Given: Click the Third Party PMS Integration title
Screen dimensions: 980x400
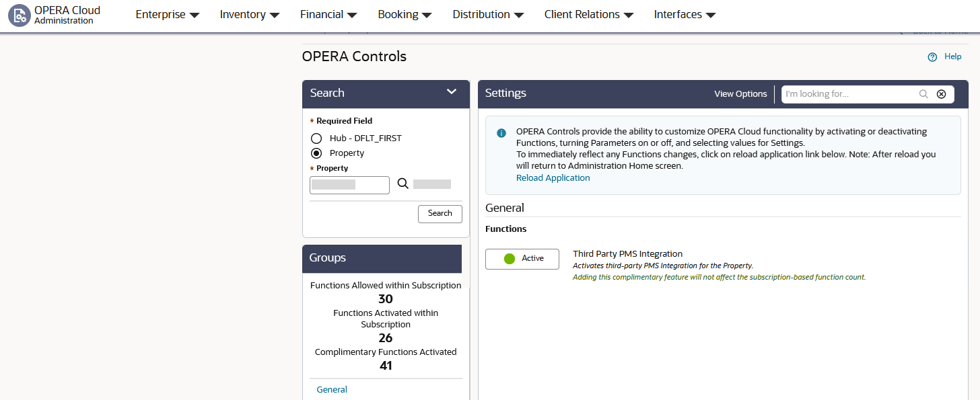Looking at the screenshot, I should tap(627, 254).
